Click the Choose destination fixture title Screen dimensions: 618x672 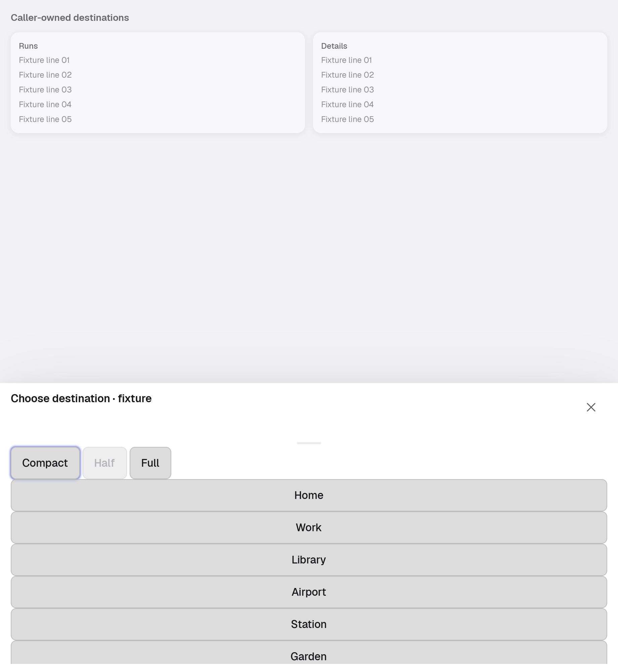pos(81,398)
